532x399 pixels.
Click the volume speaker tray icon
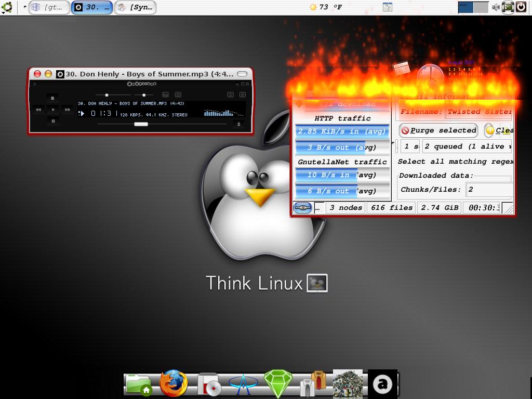[x=496, y=7]
